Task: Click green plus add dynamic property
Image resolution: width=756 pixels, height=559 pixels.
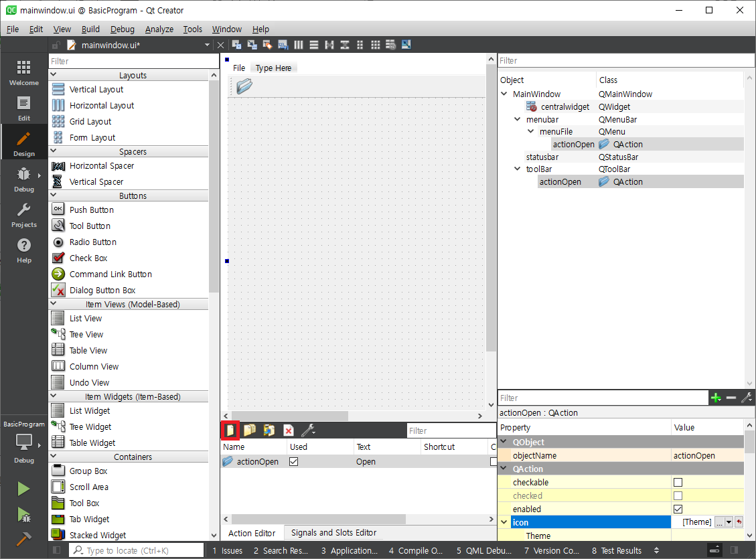Action: [x=716, y=398]
